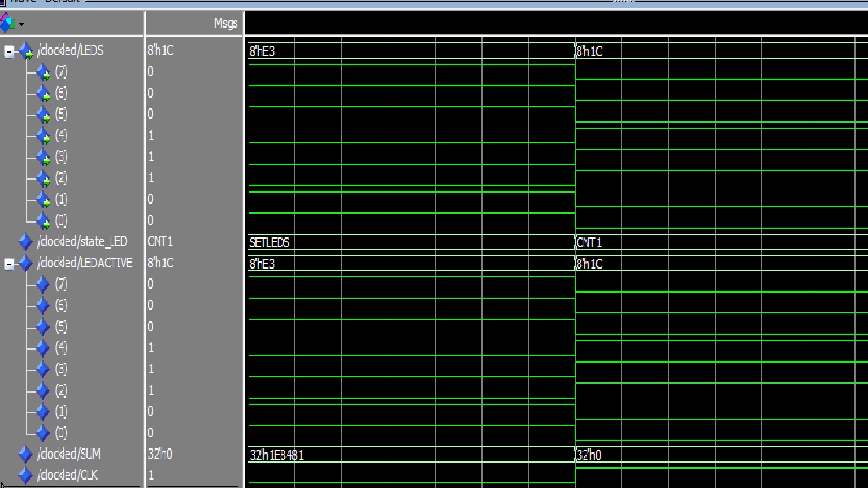868x488 pixels.
Task: Click state_LED value CNT1 in Msgs column
Action: pos(160,242)
